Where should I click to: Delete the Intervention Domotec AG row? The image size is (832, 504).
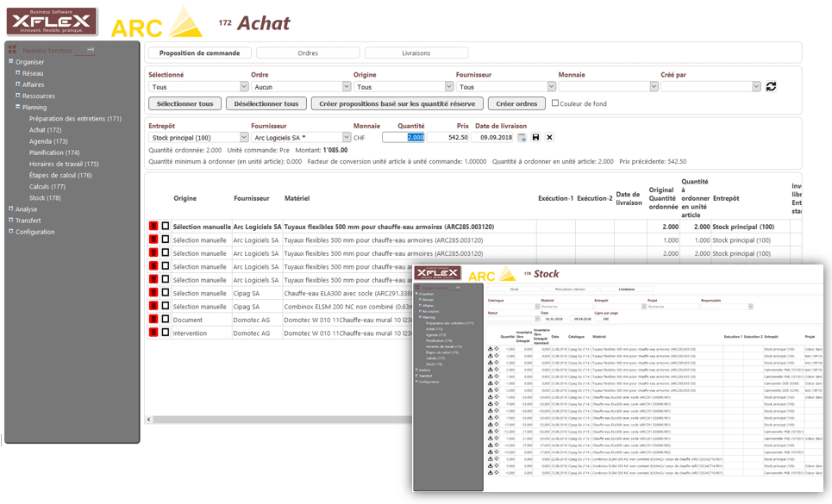tap(153, 333)
